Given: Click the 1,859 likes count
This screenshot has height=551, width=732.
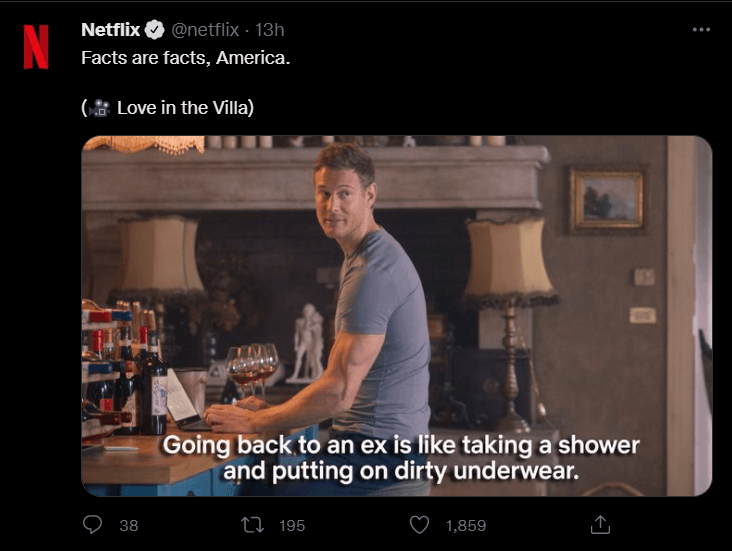Looking at the screenshot, I should [x=466, y=526].
